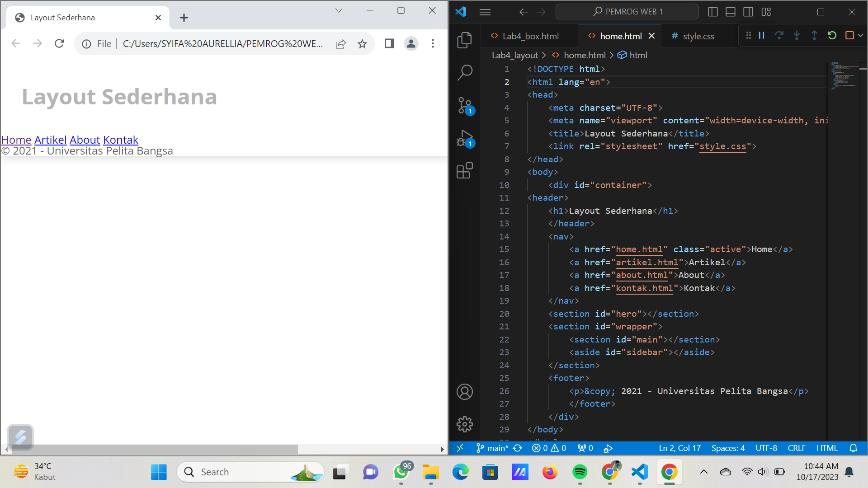Switch to the style.css tab
Viewport: 868px width, 488px height.
point(698,36)
